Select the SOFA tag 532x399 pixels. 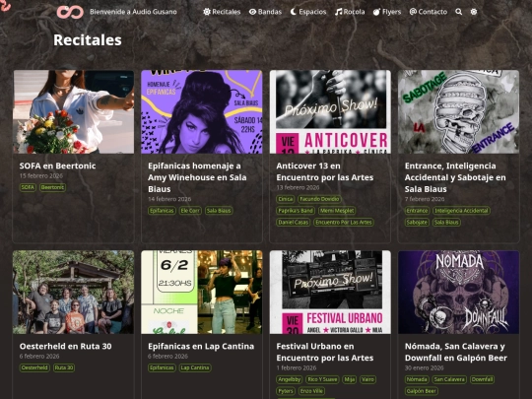(x=28, y=187)
